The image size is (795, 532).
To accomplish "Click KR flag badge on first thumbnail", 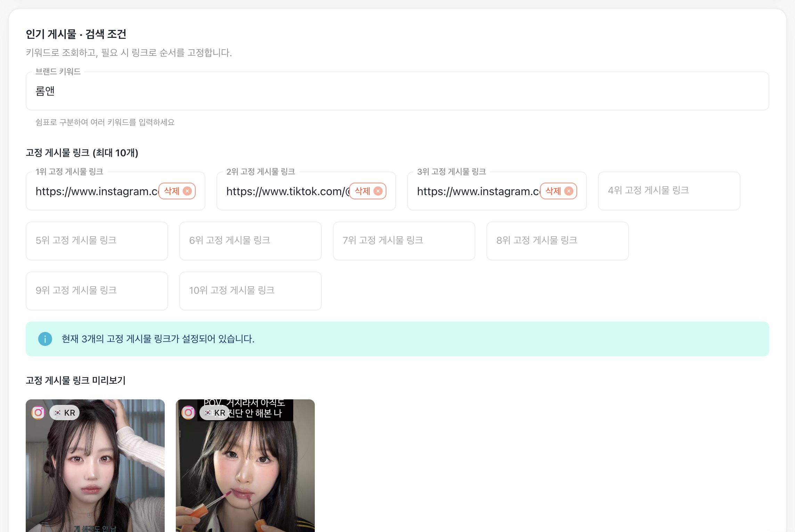I will click(65, 413).
